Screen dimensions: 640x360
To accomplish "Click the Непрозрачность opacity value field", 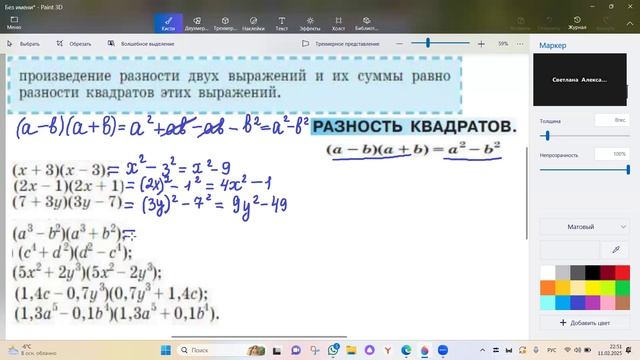I will tap(611, 154).
